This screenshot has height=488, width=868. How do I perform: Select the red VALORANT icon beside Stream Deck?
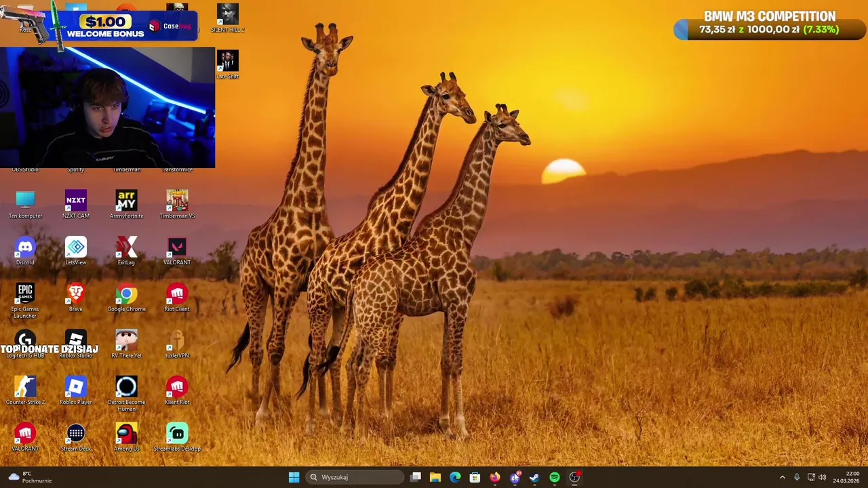pos(25,437)
